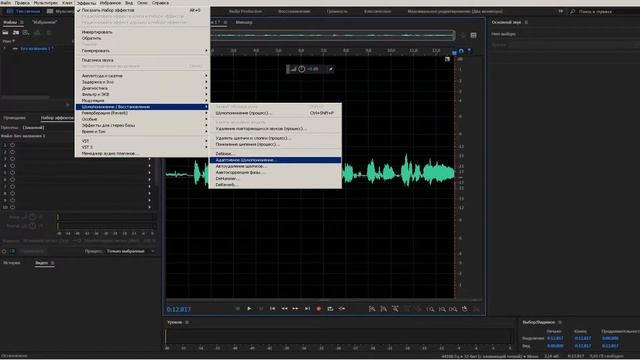The image size is (640, 360).
Task: Toggle power for effects rack slot 5
Action: tap(12, 173)
